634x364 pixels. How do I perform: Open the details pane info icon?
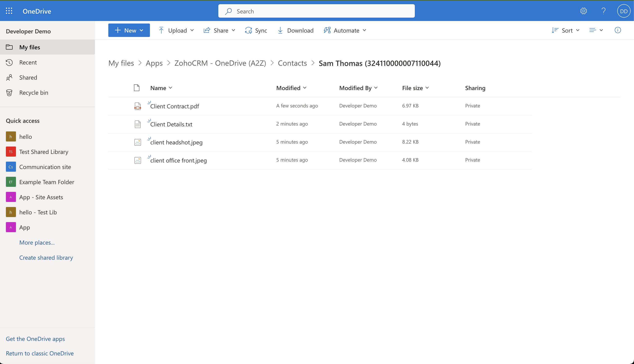tap(617, 30)
